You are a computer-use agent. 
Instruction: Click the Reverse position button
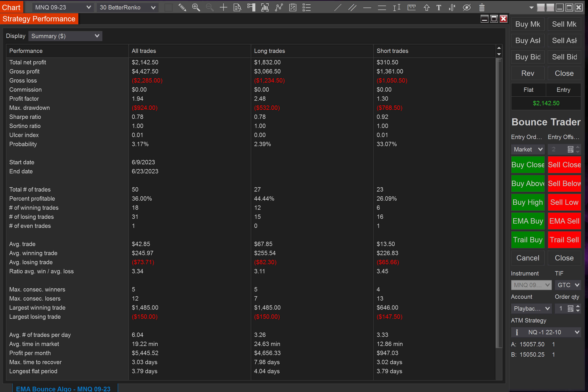pyautogui.click(x=527, y=73)
